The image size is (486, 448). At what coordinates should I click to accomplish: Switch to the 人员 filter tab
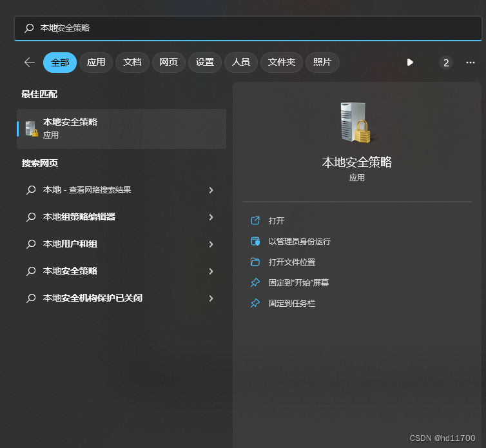click(x=241, y=63)
